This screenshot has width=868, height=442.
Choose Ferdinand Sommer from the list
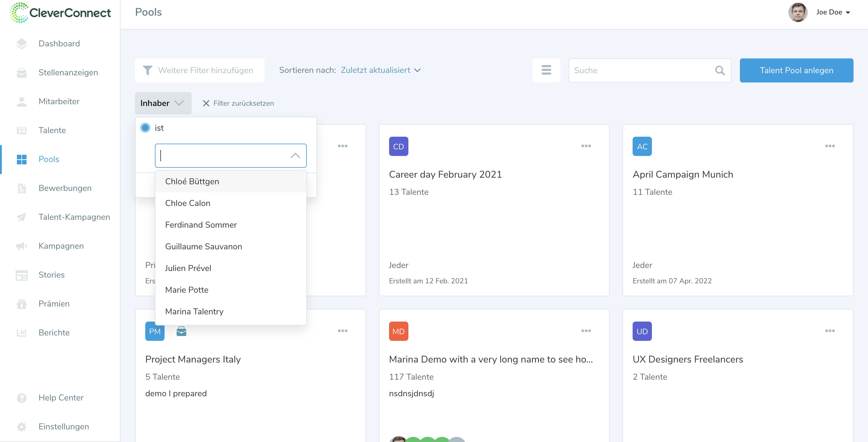pos(201,225)
